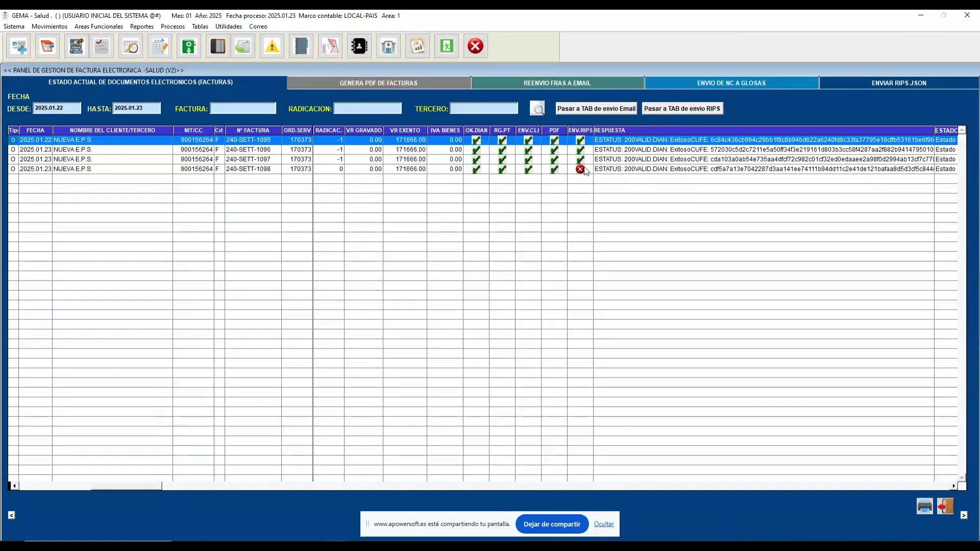The image size is (980, 551).
Task: Switch to REENVIO FRAS A EMAIL tab
Action: 557,83
